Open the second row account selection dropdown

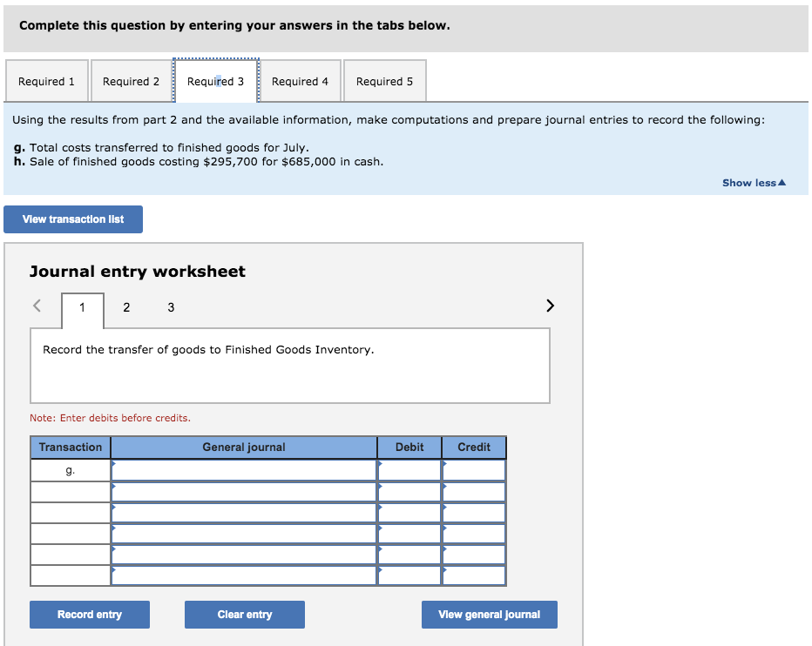click(244, 491)
